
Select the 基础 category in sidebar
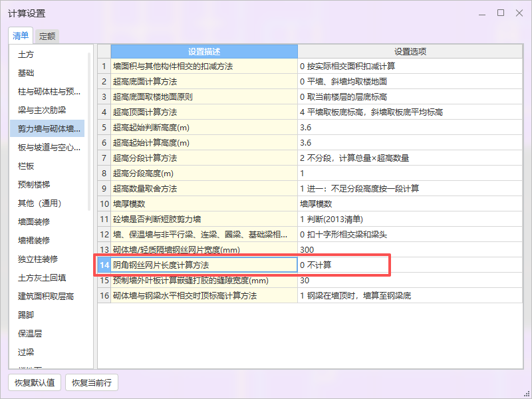coord(25,73)
